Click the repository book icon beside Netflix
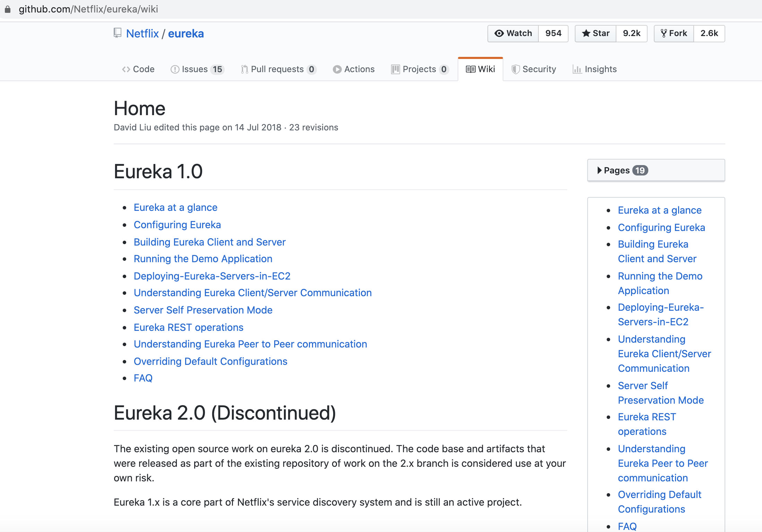 click(118, 33)
